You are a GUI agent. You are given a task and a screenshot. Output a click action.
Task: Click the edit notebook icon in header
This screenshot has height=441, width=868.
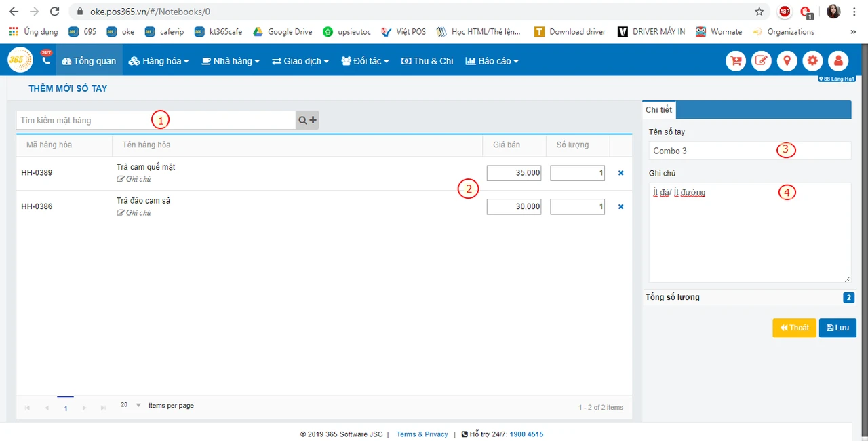(x=762, y=61)
